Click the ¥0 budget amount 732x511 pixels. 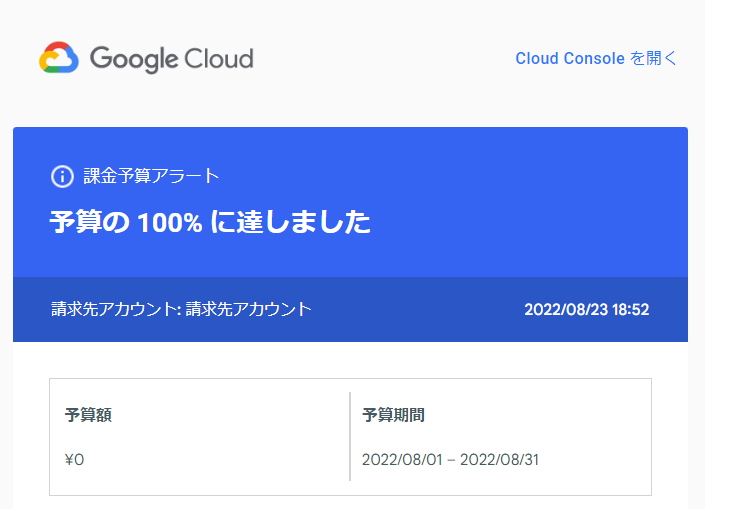pos(74,460)
